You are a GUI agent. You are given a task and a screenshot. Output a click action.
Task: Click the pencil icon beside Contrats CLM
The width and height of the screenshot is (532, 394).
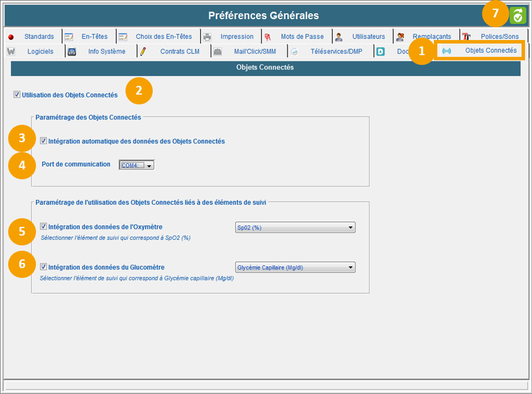click(143, 52)
